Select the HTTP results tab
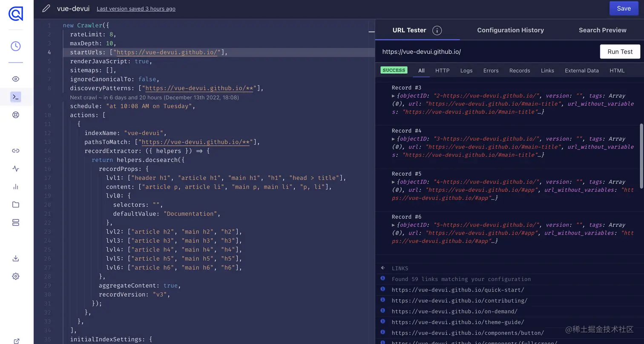The width and height of the screenshot is (644, 344). click(442, 70)
